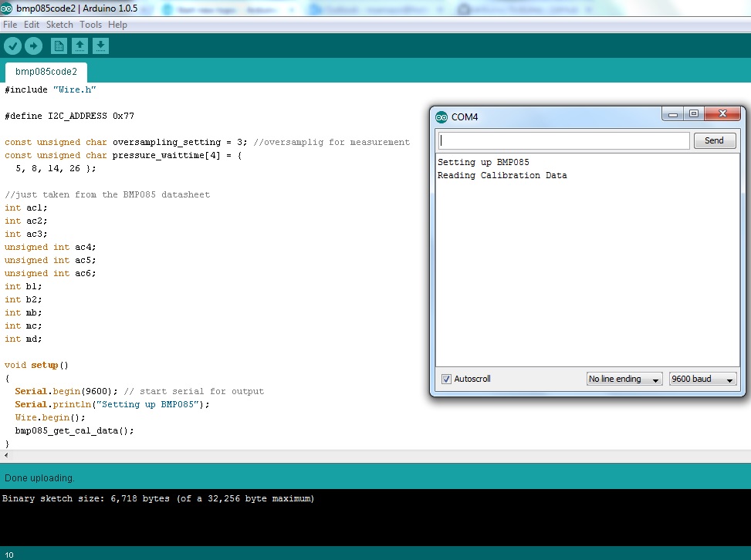Image resolution: width=751 pixels, height=560 pixels.
Task: Click Arduino logo icon in COM4 window
Action: (x=441, y=117)
